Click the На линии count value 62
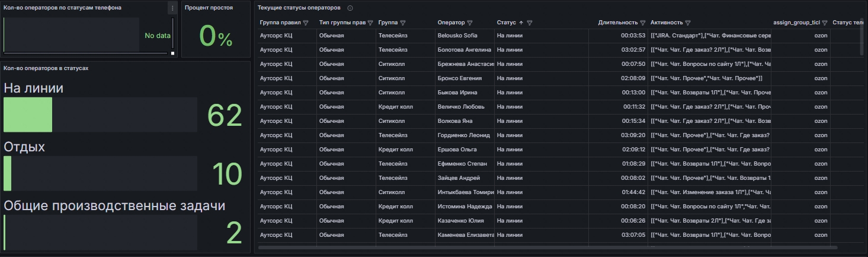Viewport: 868px width, 257px height. pos(225,116)
